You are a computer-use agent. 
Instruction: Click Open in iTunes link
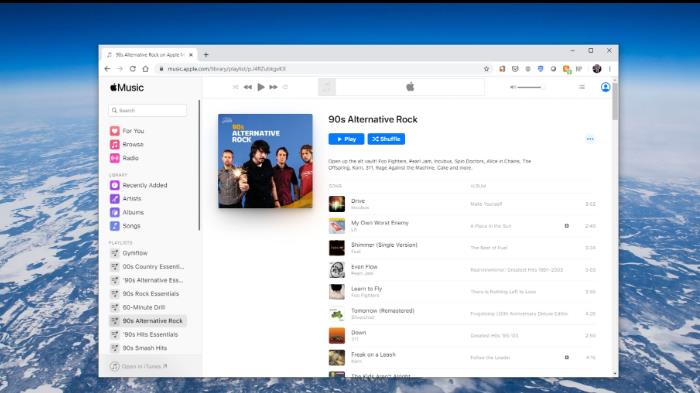point(139,366)
